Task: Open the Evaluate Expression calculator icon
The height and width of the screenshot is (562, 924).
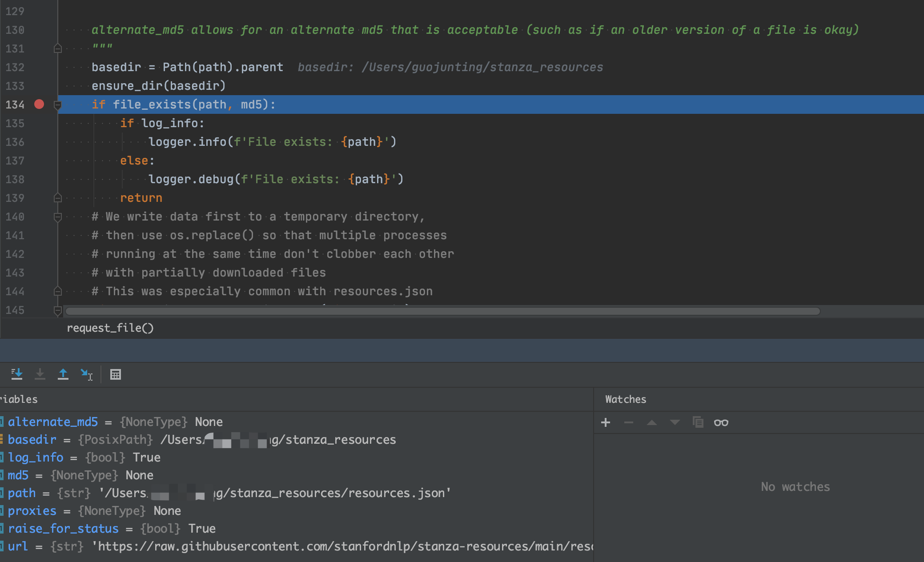Action: pyautogui.click(x=116, y=374)
